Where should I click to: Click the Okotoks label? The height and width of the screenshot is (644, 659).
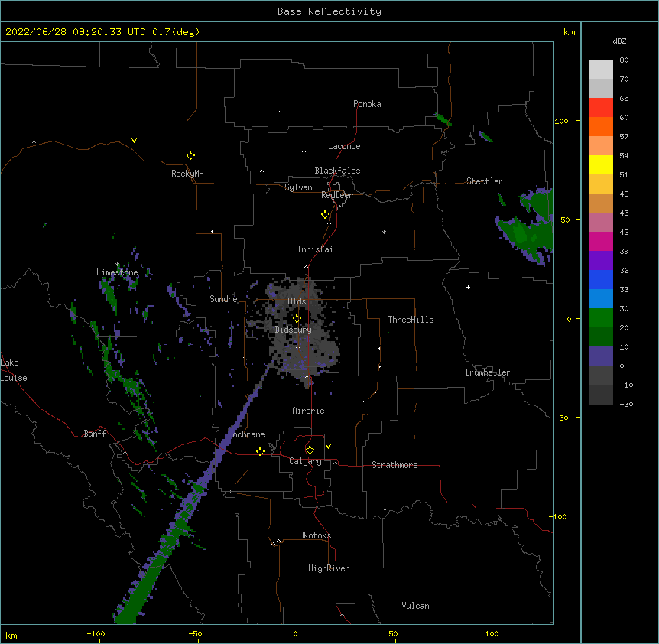(315, 535)
